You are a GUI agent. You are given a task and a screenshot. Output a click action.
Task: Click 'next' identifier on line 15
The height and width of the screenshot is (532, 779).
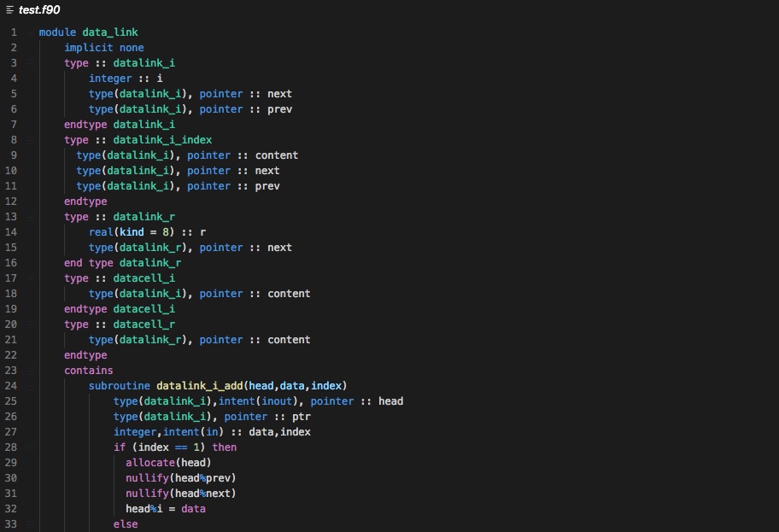pyautogui.click(x=279, y=248)
